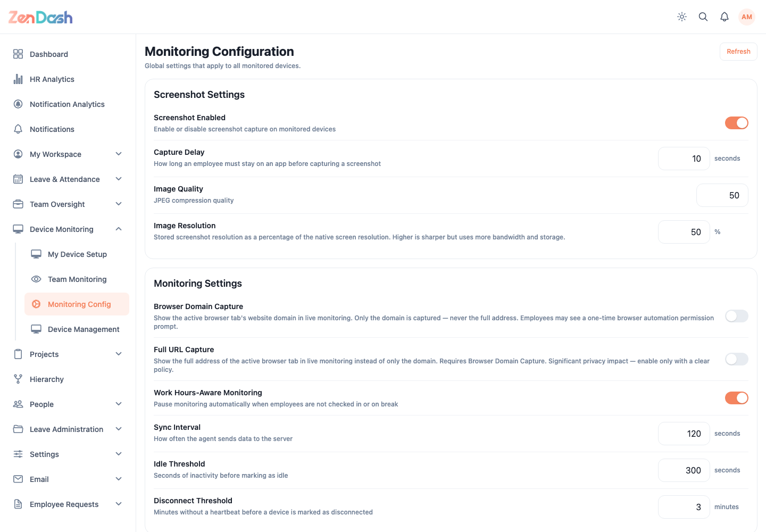Click the AM user avatar

[747, 17]
